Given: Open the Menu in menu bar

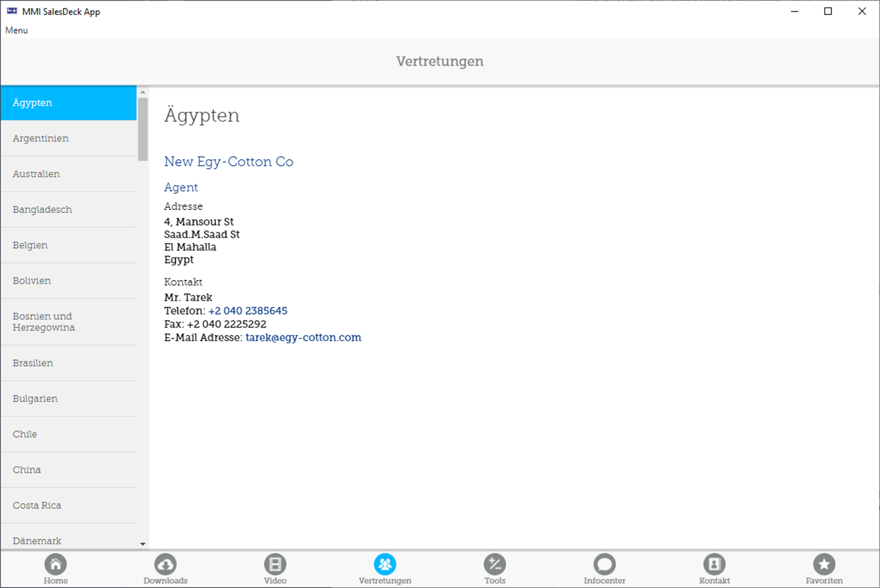Looking at the screenshot, I should [16, 30].
